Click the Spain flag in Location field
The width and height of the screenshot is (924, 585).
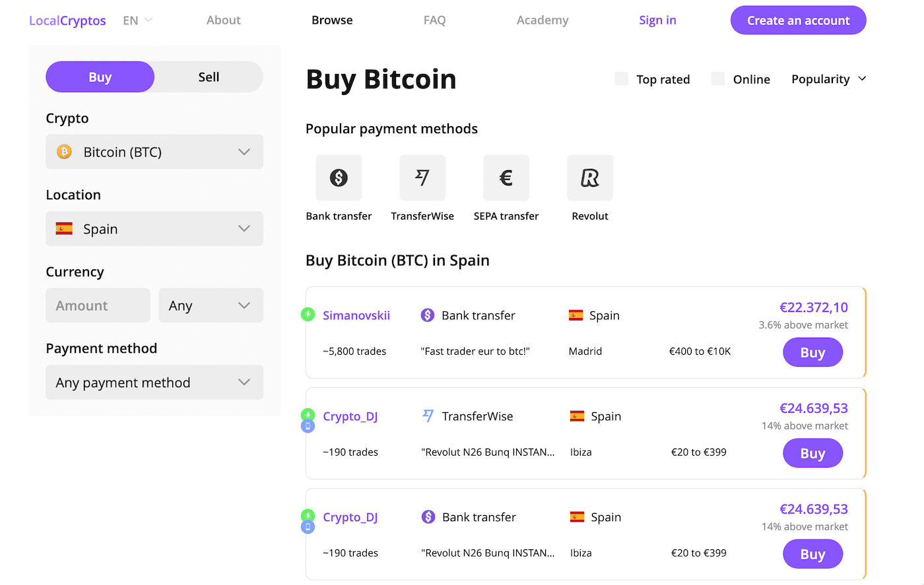click(x=64, y=229)
